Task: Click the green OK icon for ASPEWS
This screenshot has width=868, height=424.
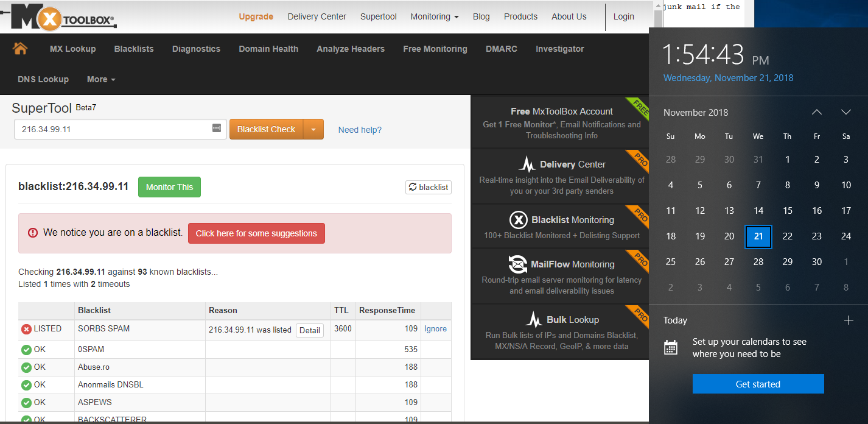Action: (x=26, y=403)
